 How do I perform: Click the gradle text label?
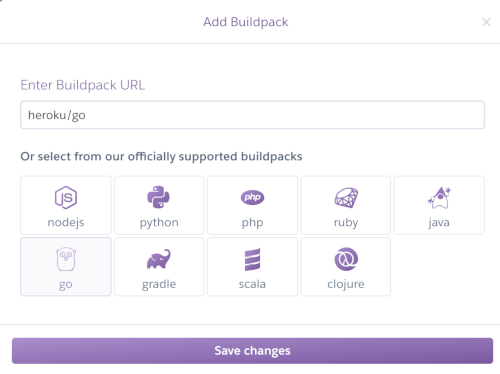pyautogui.click(x=159, y=284)
